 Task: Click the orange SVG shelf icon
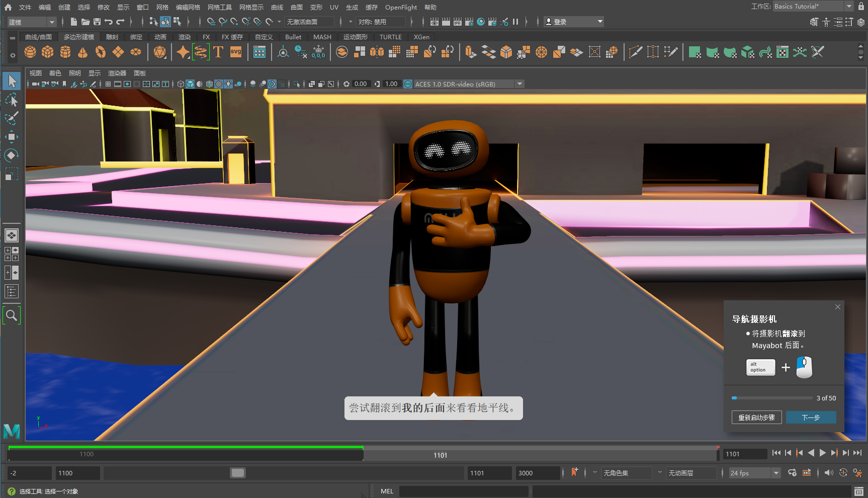click(x=236, y=52)
